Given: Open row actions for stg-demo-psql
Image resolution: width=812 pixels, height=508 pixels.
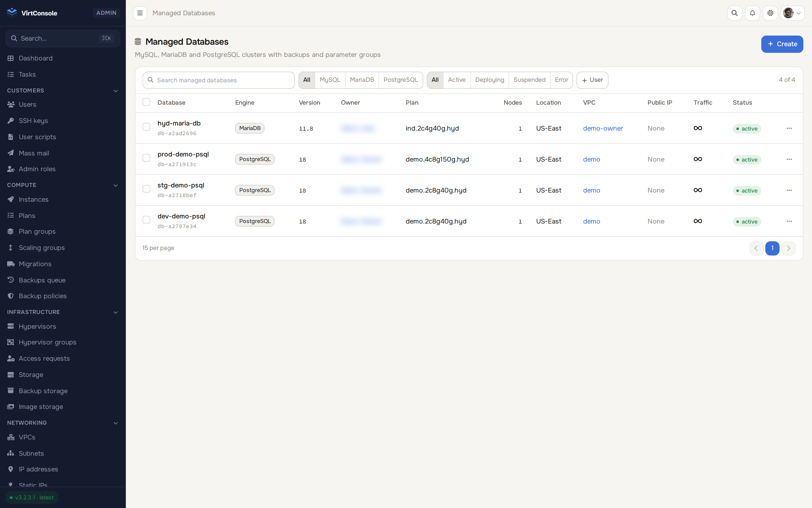Looking at the screenshot, I should click(x=789, y=190).
